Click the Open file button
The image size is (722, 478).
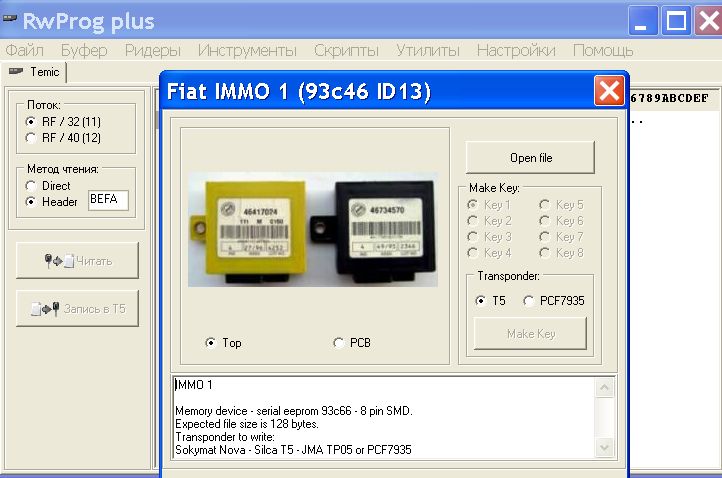pos(530,157)
